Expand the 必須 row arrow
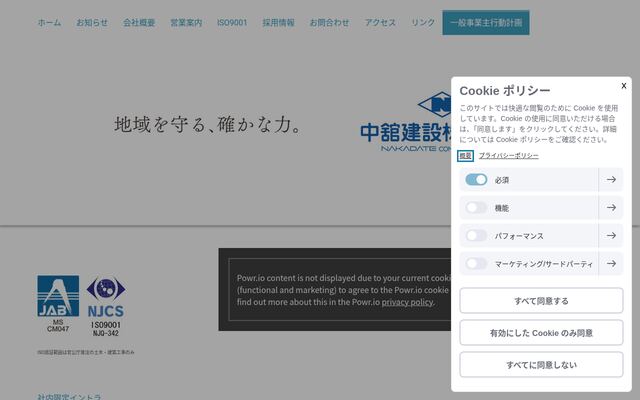The width and height of the screenshot is (640, 400). click(611, 180)
